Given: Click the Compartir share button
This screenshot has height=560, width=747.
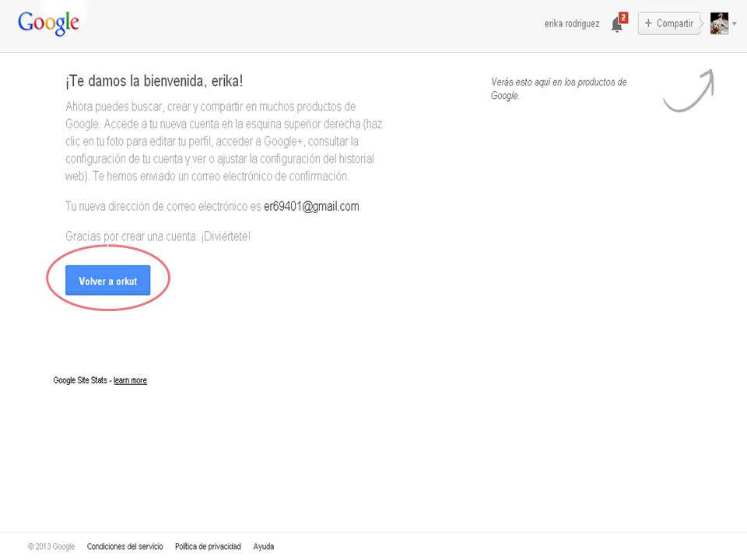Looking at the screenshot, I should tap(669, 23).
